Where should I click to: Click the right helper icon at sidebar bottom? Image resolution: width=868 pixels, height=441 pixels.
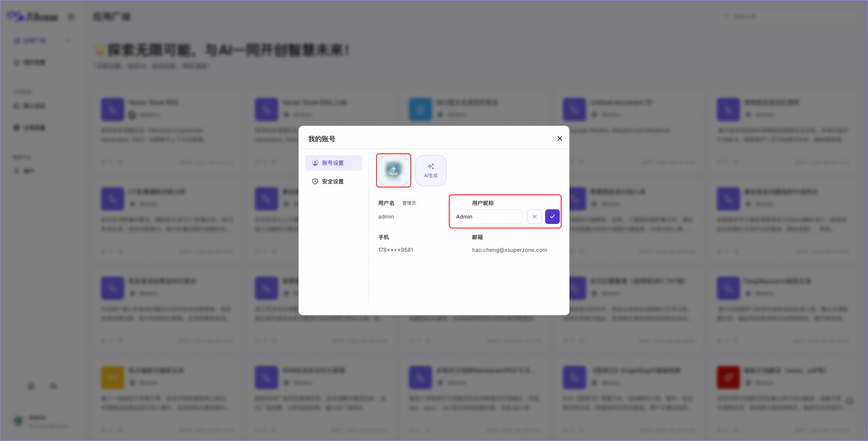pos(53,386)
